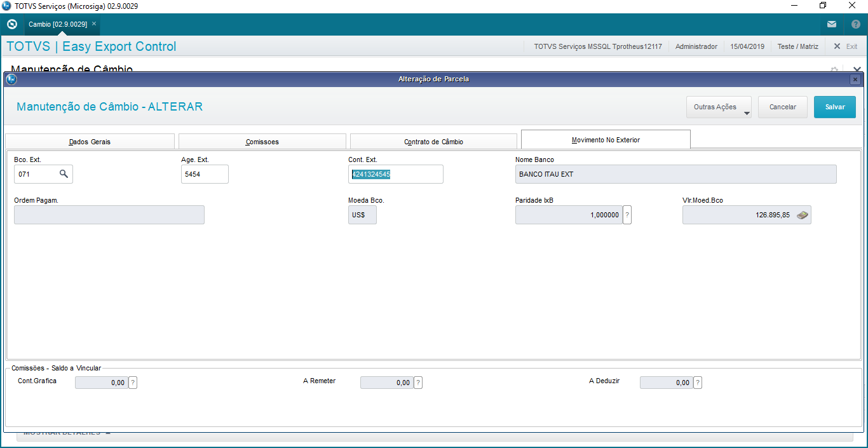Image resolution: width=868 pixels, height=448 pixels.
Task: Click the Cont.Grafica value field
Action: point(102,383)
